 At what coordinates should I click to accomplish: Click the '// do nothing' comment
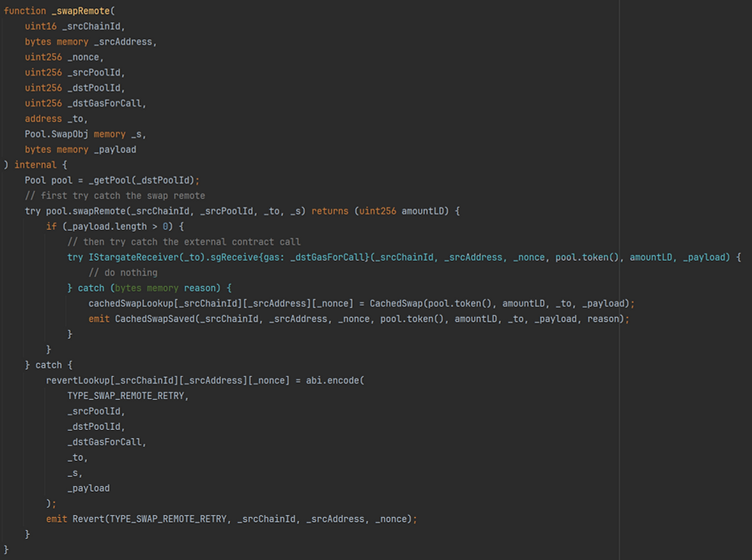point(124,272)
